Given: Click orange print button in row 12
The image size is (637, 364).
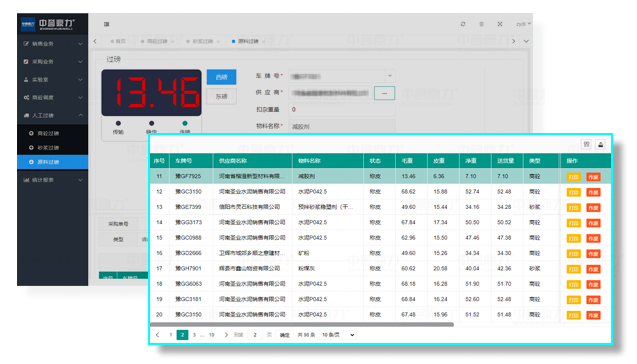Looking at the screenshot, I should 574,192.
